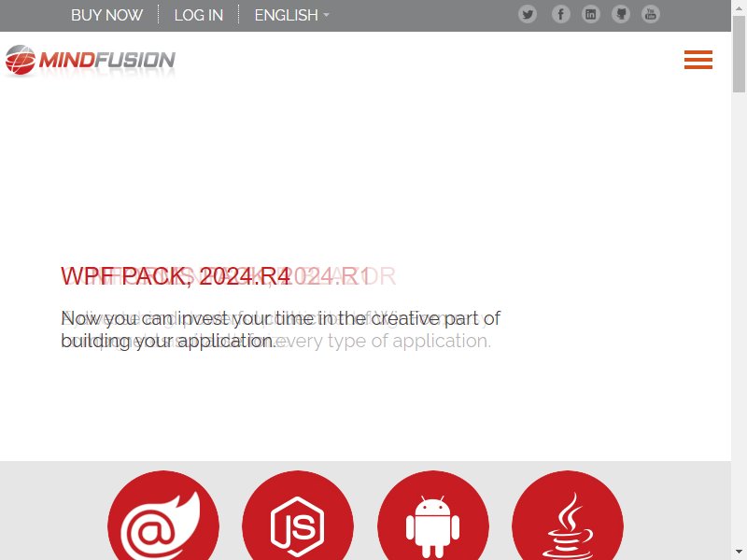Expand the ENGLISH language dropdown
747x560 pixels.
point(291,15)
